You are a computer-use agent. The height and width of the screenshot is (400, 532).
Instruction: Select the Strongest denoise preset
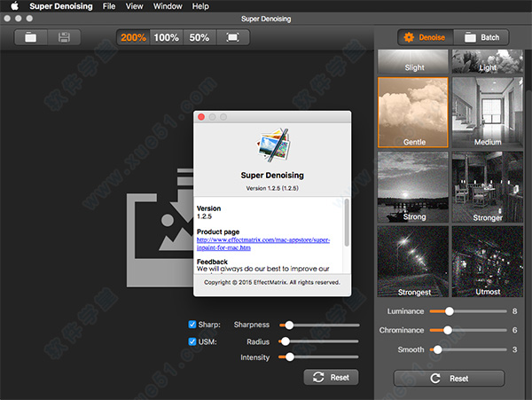(x=413, y=262)
